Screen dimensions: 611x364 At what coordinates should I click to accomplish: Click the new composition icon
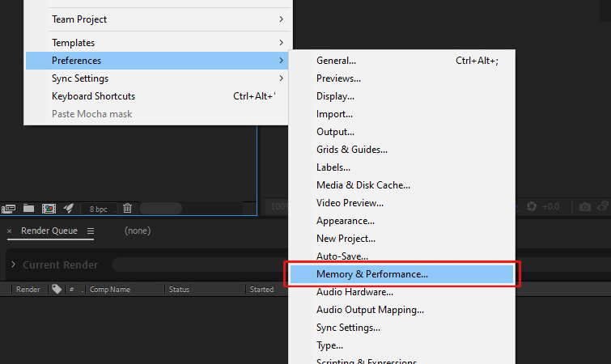point(49,209)
